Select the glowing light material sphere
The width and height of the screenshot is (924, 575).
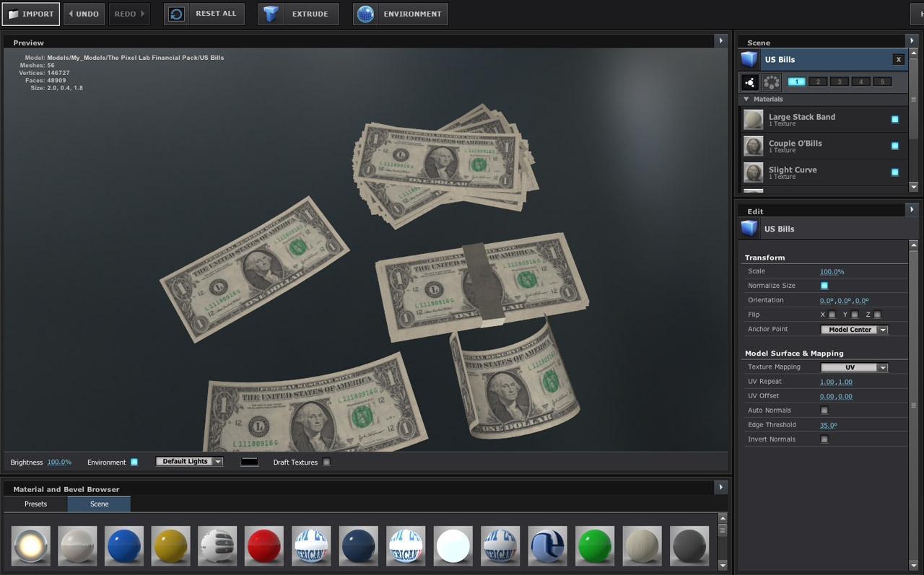pyautogui.click(x=31, y=545)
